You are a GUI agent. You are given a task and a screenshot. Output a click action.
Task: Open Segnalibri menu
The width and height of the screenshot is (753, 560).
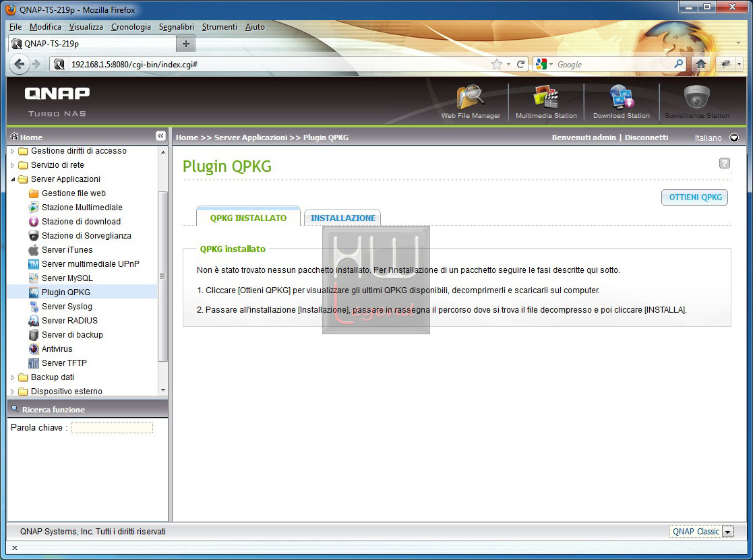(176, 27)
